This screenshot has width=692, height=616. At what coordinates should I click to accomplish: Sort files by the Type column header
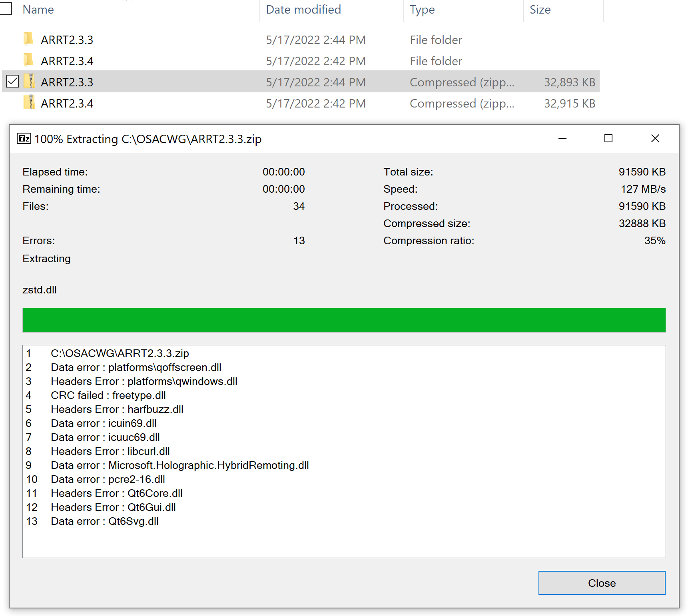coord(422,10)
